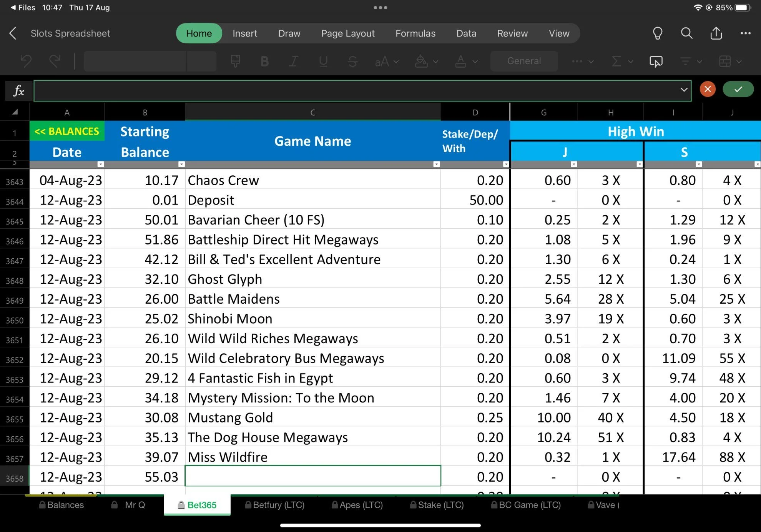
Task: Select the Battle Maidens cell
Action: tap(312, 299)
